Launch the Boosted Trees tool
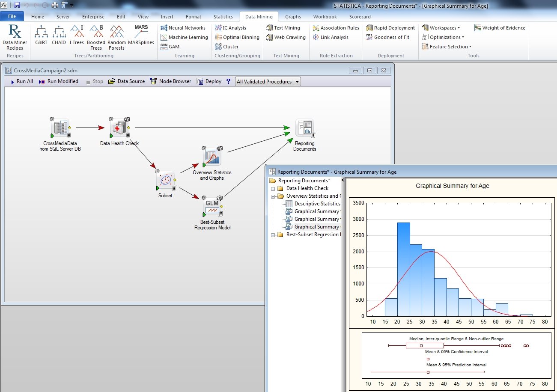The image size is (557, 392). point(96,37)
